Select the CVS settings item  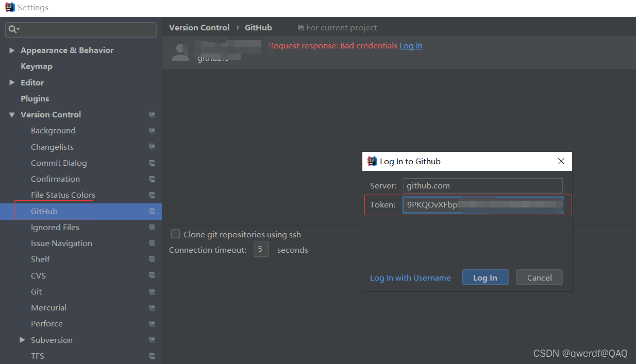38,275
